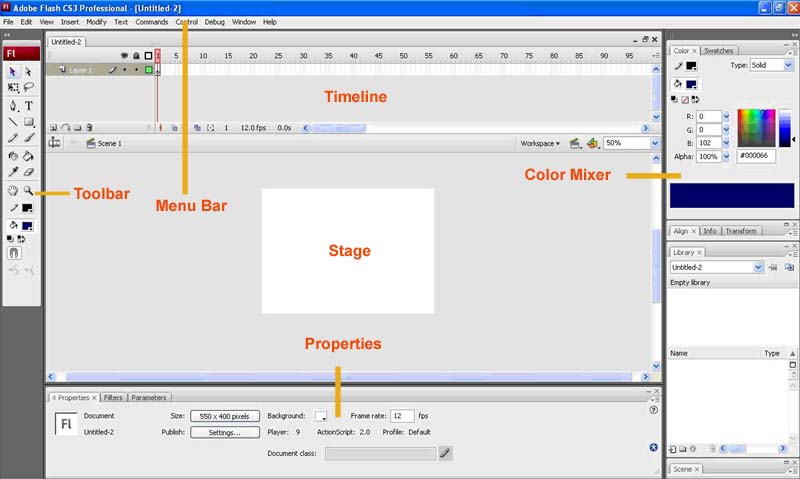
Task: Click the Background color swatch in Properties
Action: [320, 416]
